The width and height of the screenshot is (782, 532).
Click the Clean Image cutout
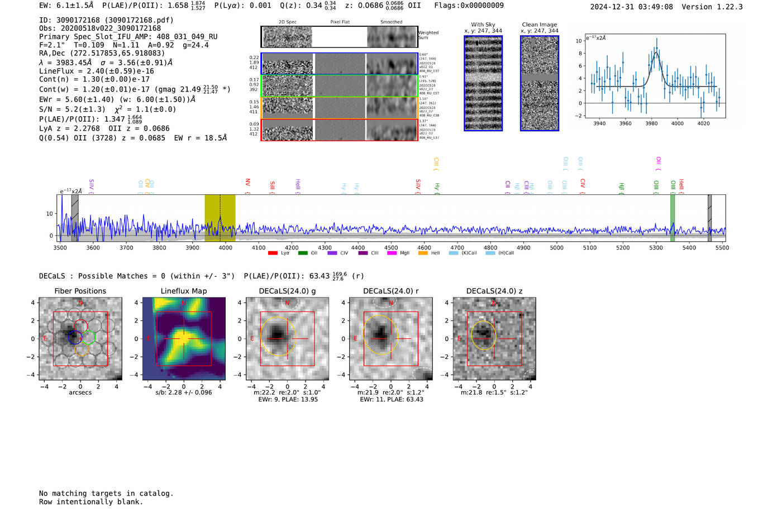540,83
